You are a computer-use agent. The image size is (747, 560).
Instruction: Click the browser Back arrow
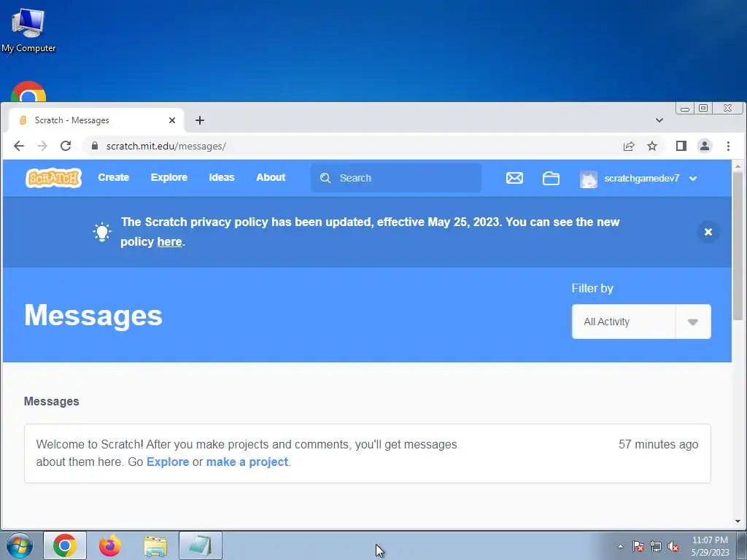pos(18,146)
